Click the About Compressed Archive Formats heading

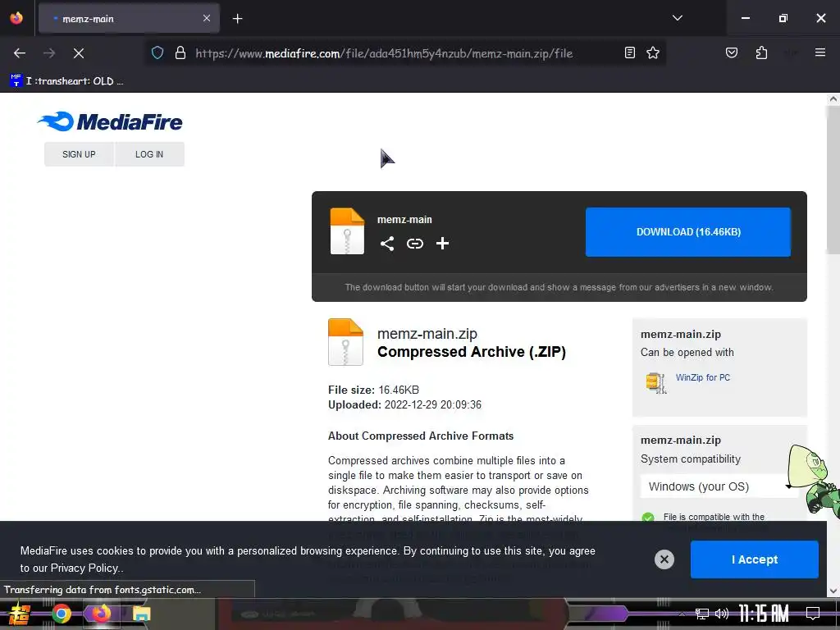[x=421, y=436]
